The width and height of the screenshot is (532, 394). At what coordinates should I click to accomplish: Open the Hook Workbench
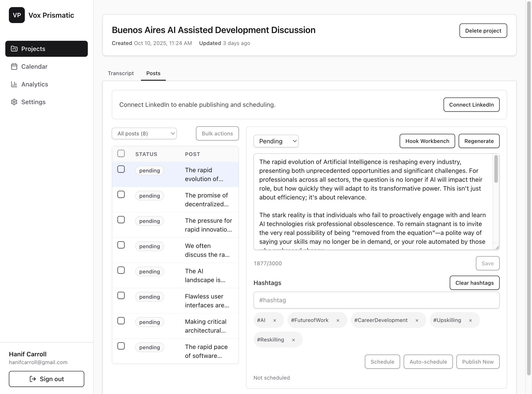tap(427, 141)
